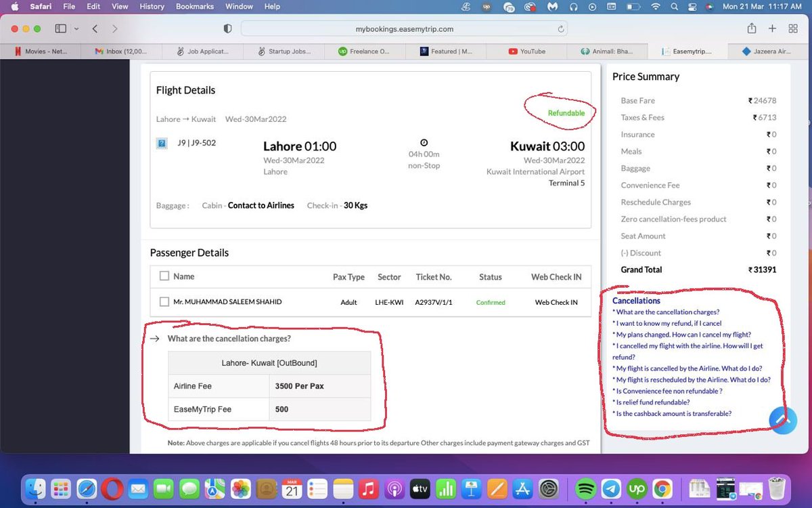Open the Help menu

[x=272, y=6]
